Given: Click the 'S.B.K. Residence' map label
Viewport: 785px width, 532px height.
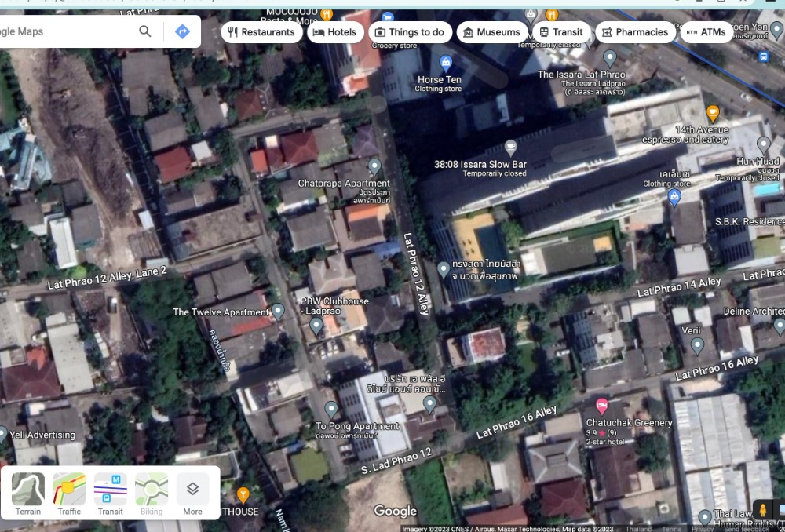Looking at the screenshot, I should 750,222.
